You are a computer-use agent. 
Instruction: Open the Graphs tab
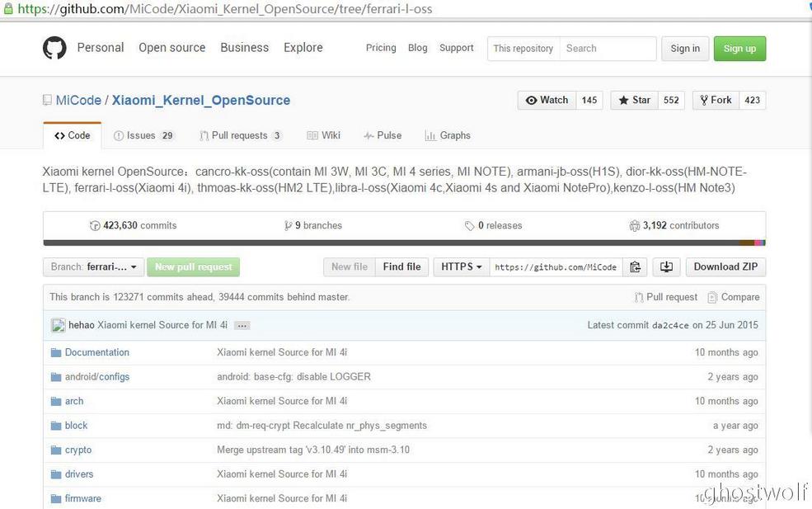click(448, 135)
